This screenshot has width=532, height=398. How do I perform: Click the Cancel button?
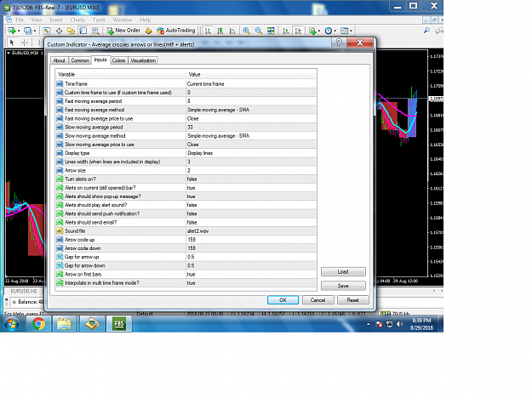coord(317,300)
